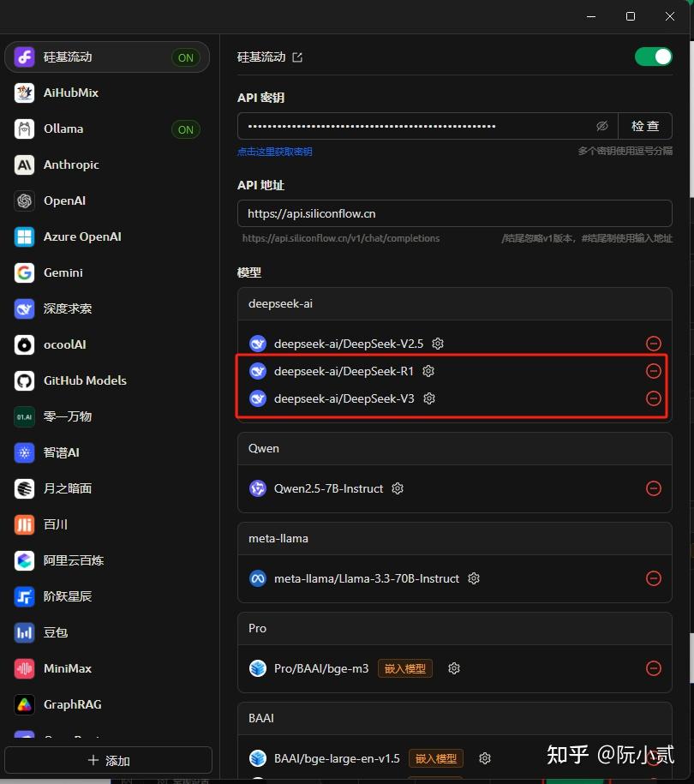Viewport: 694px width, 784px height.
Task: Open the 点击这里获取密钥 link
Action: [x=275, y=152]
